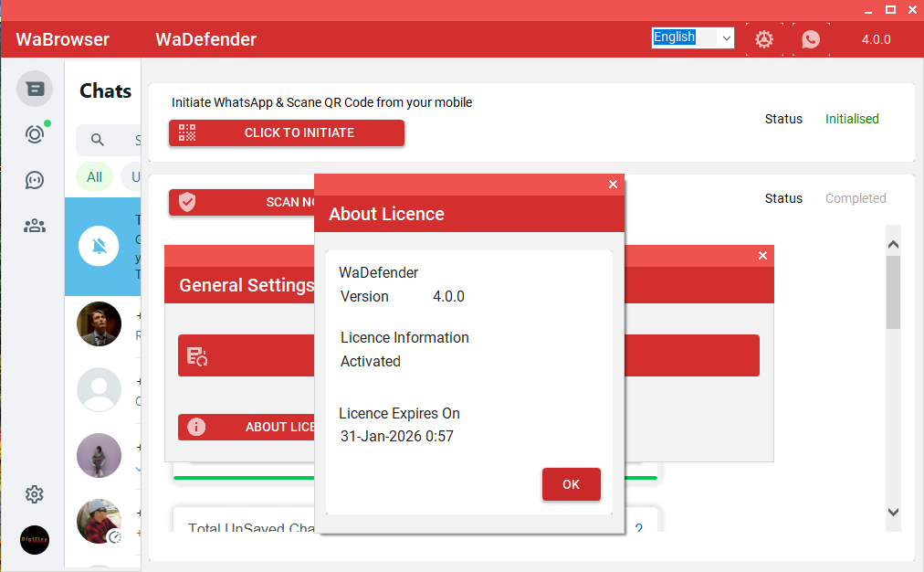Screen dimensions: 924x572
Task: Click the scan results scrollbar thumb
Action: click(x=893, y=292)
